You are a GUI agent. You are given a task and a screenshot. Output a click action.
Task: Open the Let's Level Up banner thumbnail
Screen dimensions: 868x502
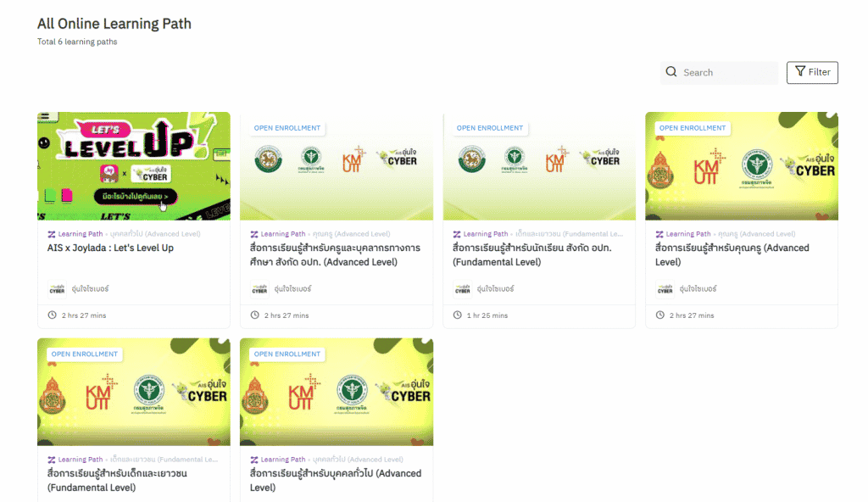tap(133, 166)
